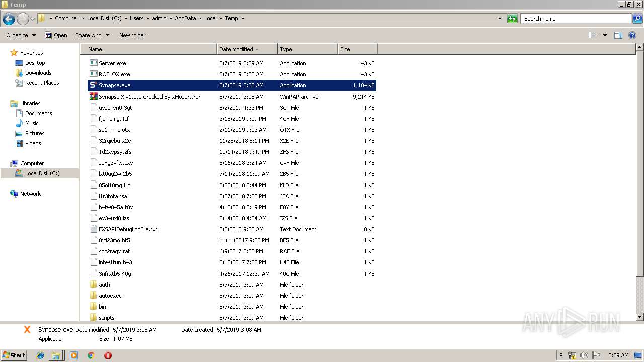Click the Back navigation arrow
644x362 pixels.
9,19
